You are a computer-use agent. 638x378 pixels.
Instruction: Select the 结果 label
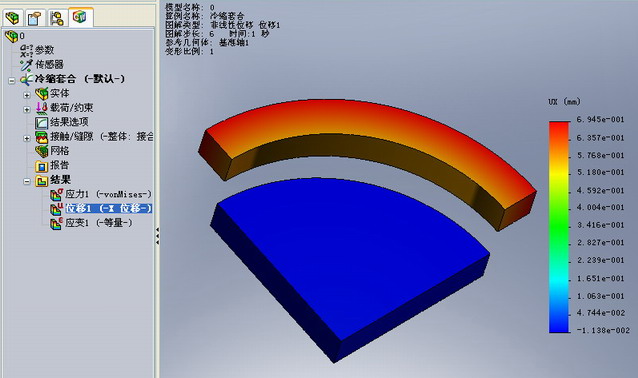coord(60,179)
